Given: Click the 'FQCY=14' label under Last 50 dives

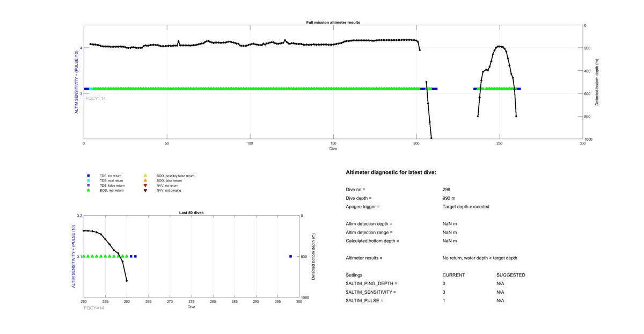Looking at the screenshot, I should (x=94, y=308).
